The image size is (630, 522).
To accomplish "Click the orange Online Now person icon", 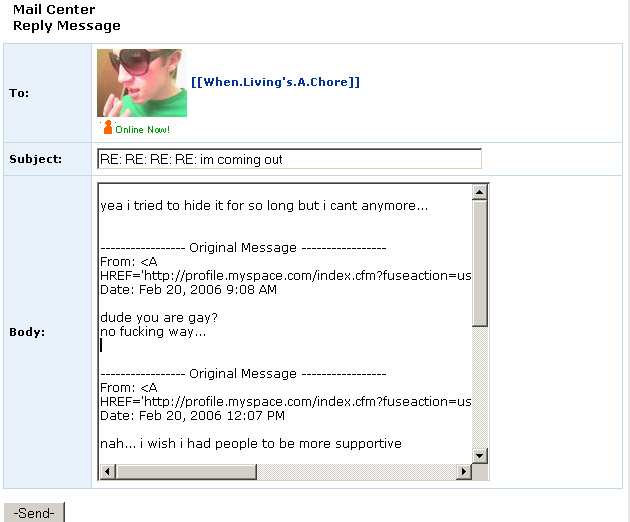I will point(108,127).
